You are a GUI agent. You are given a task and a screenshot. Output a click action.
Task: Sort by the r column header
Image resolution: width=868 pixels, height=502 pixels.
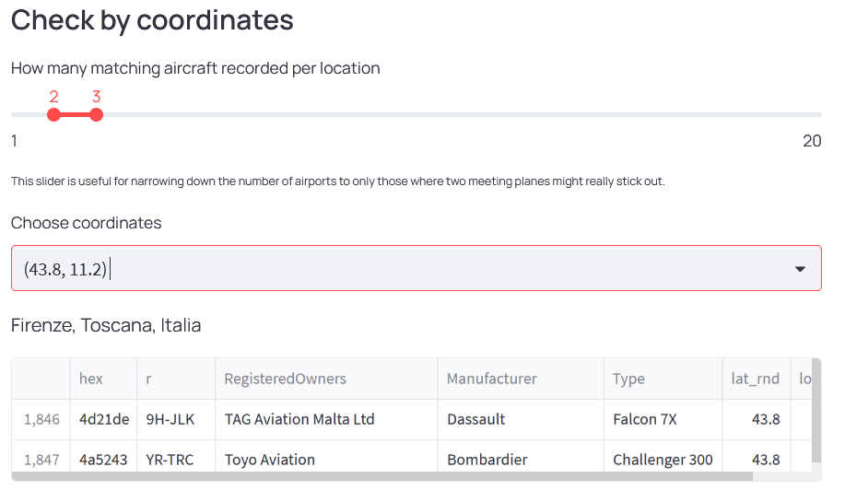pos(149,379)
